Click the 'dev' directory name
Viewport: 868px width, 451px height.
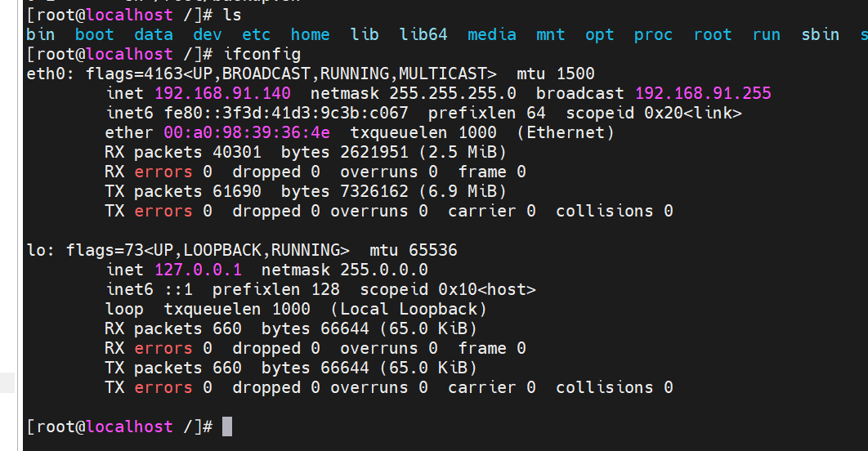208,34
